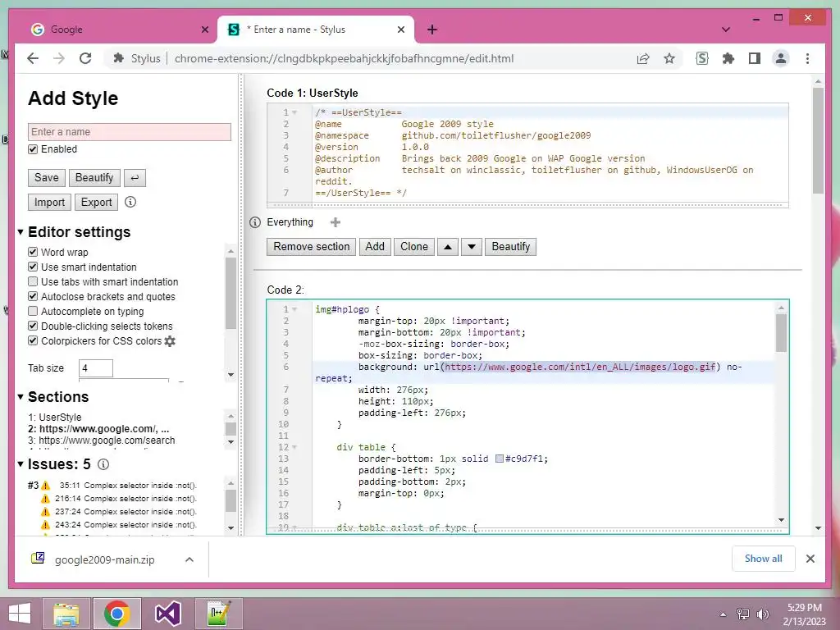
Task: Fold line 1 in Code 1 editor
Action: click(294, 112)
